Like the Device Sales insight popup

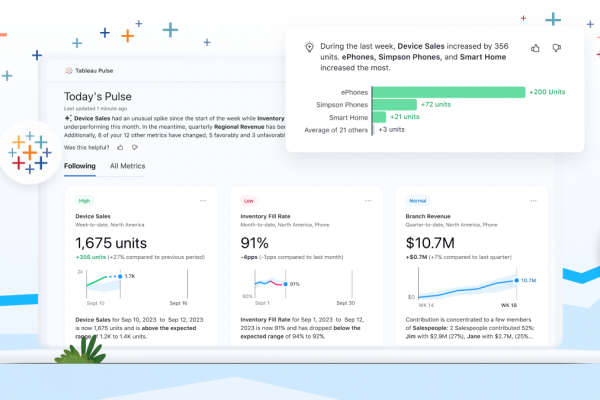(535, 48)
